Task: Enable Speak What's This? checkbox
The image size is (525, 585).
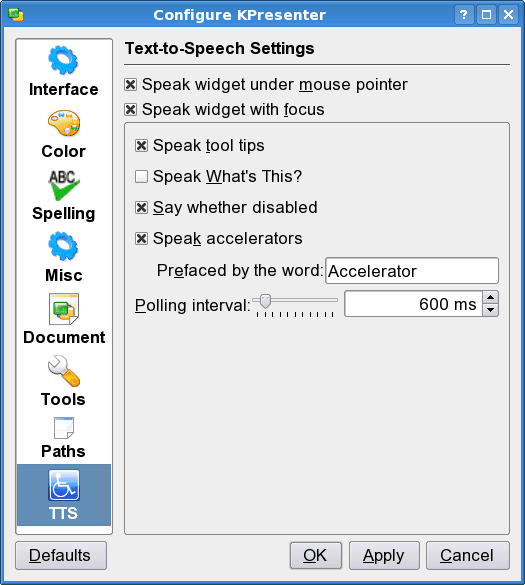Action: tap(141, 176)
